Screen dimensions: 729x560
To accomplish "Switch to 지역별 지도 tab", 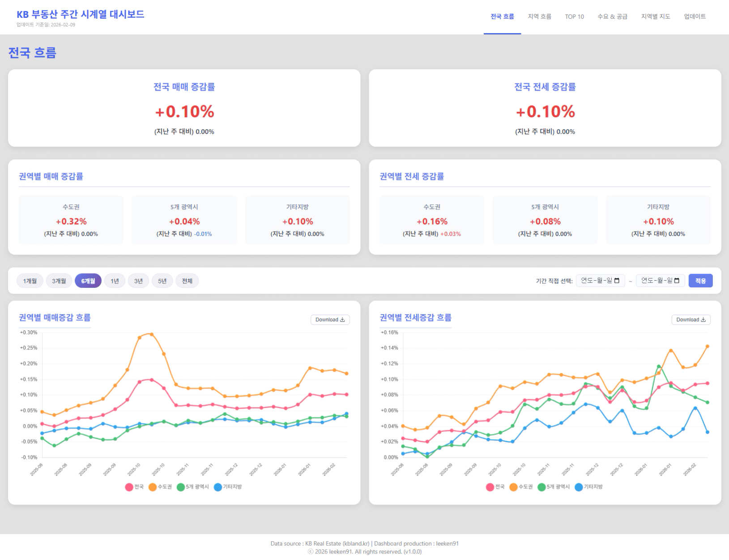I will 655,17.
